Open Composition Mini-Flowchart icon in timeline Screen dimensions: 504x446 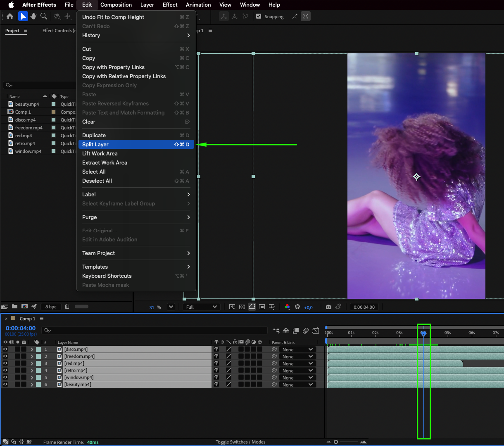pos(276,331)
